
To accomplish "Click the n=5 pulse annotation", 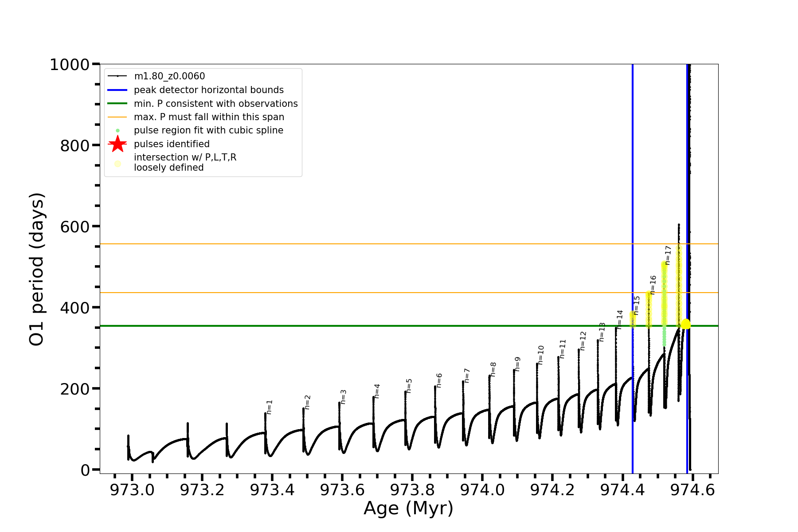I will coord(409,386).
